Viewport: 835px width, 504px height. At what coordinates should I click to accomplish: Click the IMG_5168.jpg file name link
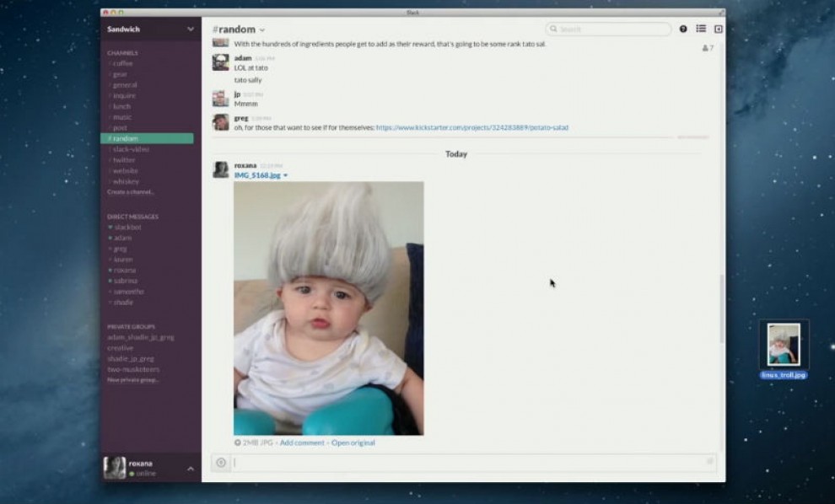[x=257, y=175]
